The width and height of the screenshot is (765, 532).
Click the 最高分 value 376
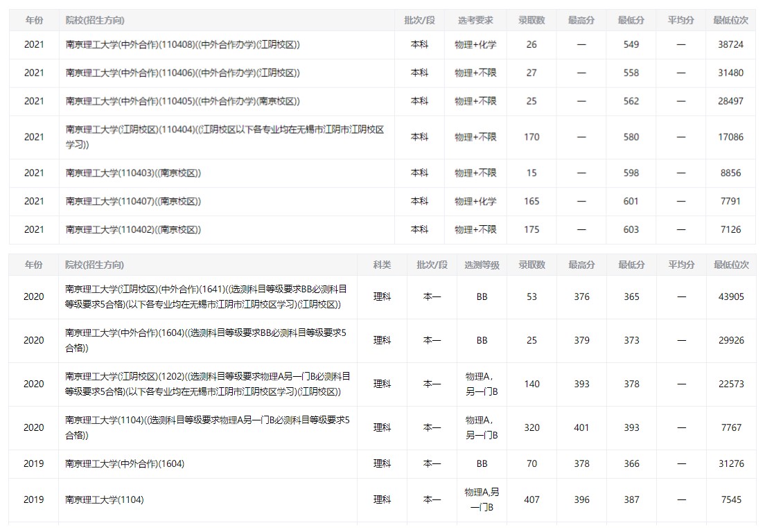(x=581, y=297)
